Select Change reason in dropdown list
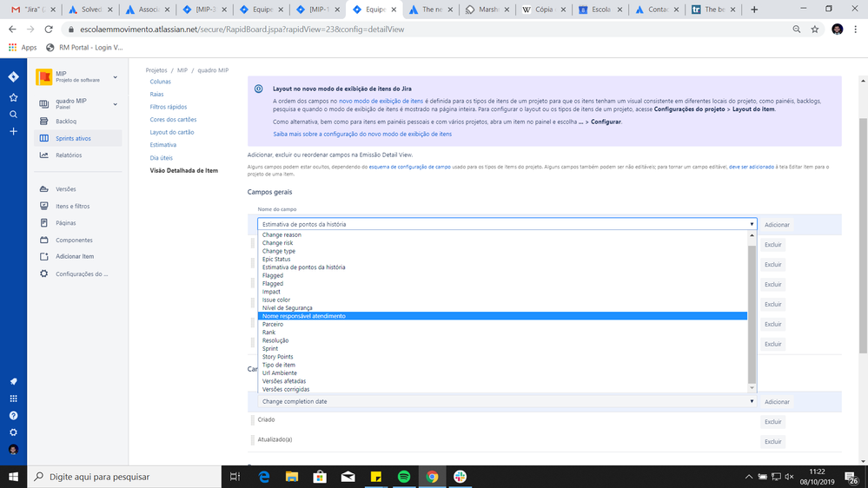This screenshot has width=868, height=488. (x=503, y=234)
